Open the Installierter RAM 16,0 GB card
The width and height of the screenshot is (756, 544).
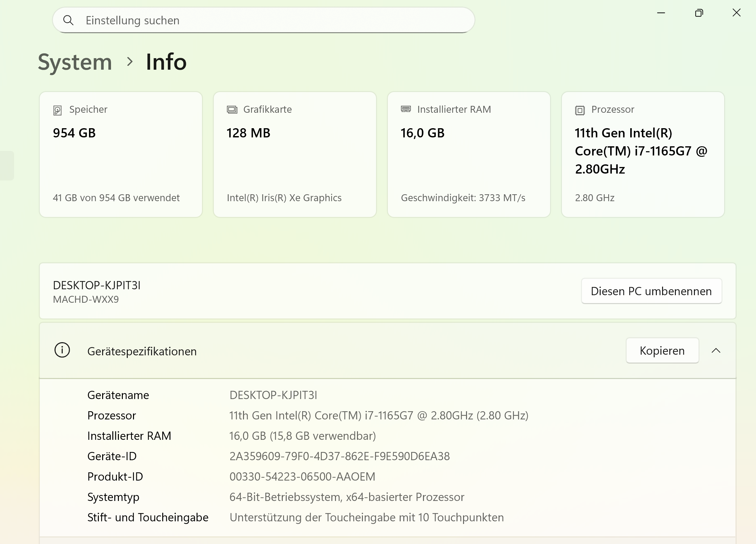(x=469, y=154)
